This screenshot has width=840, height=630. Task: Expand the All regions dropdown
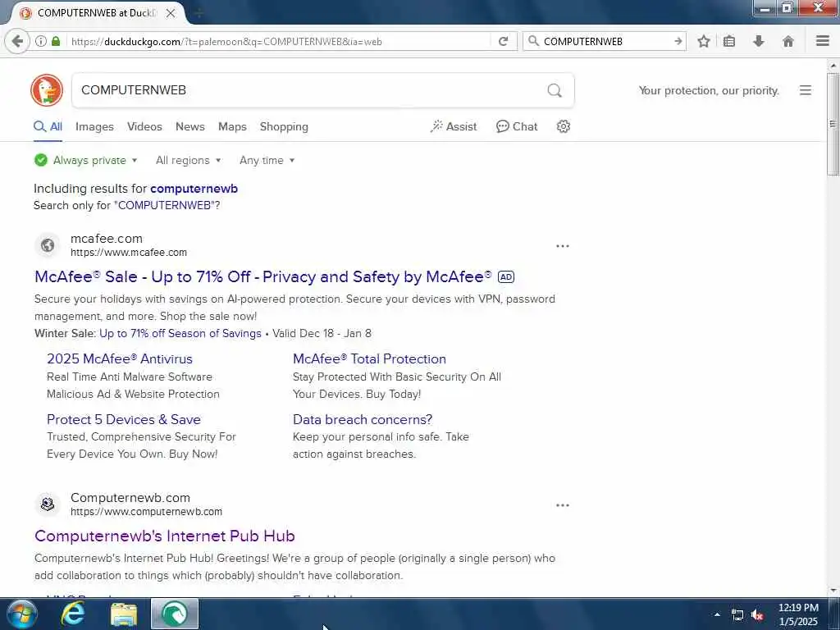[x=189, y=160]
